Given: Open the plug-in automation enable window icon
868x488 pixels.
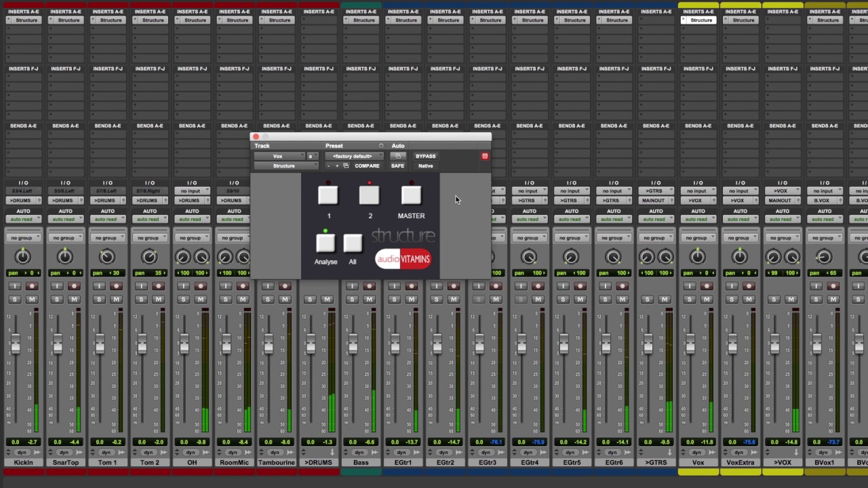Looking at the screenshot, I should [398, 156].
